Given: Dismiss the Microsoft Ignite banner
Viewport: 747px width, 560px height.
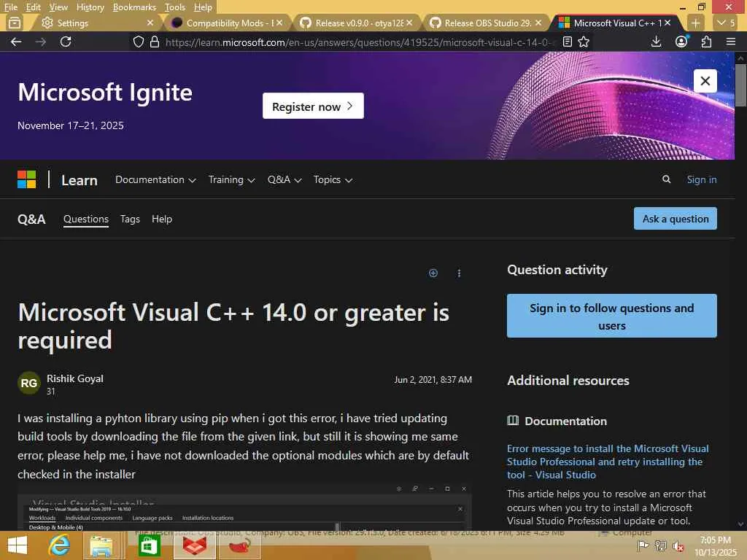Looking at the screenshot, I should 705,81.
